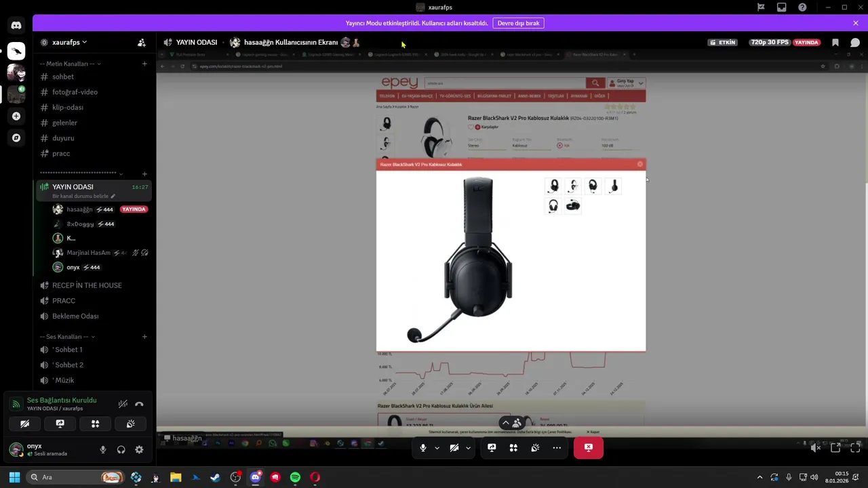Edit channel status pencil under YAYIN ODASI
Image resolution: width=868 pixels, height=488 pixels.
pos(113,196)
